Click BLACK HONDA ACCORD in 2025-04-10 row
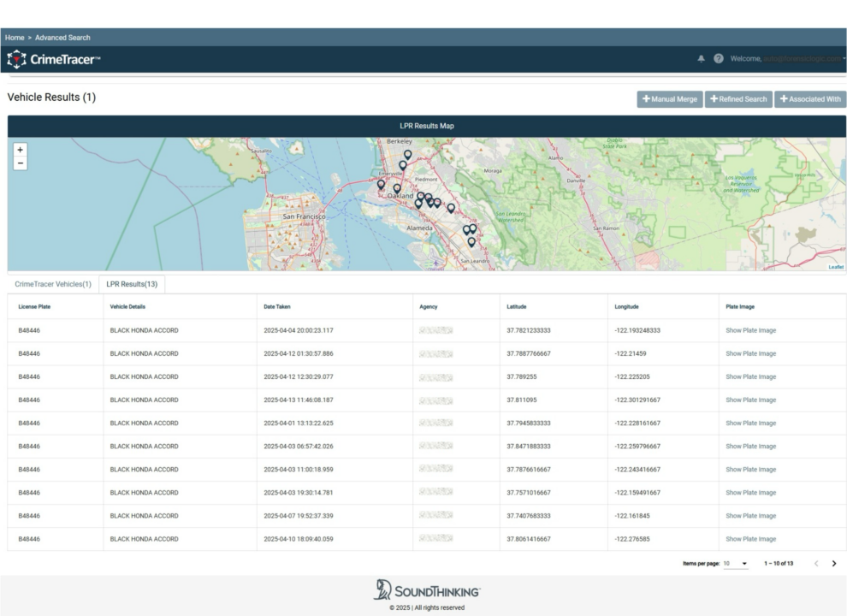 coord(145,540)
